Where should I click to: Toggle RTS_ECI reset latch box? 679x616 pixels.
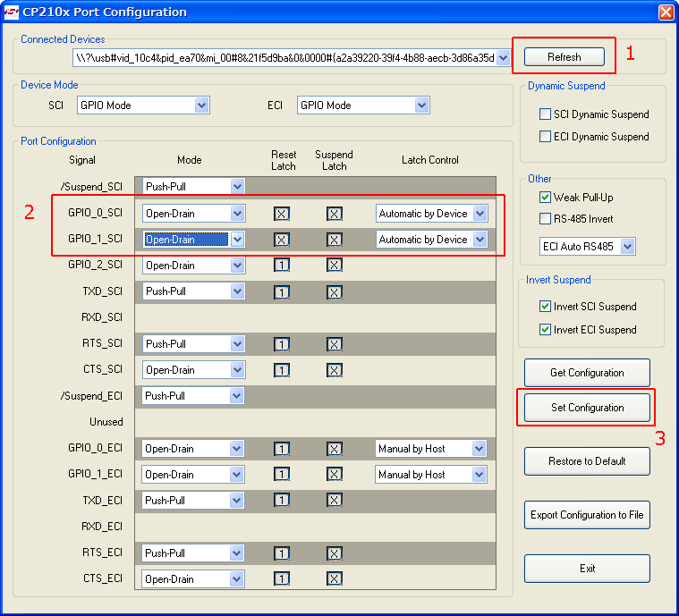point(282,553)
